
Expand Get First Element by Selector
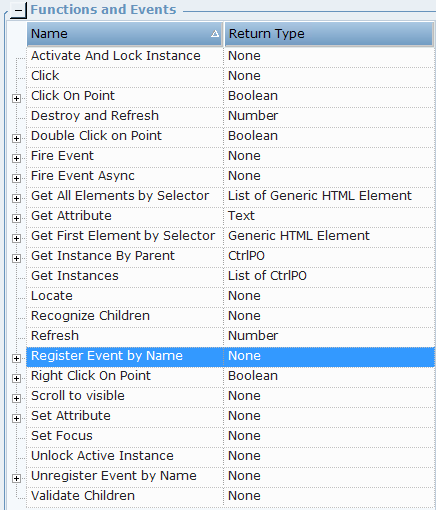[x=16, y=238]
